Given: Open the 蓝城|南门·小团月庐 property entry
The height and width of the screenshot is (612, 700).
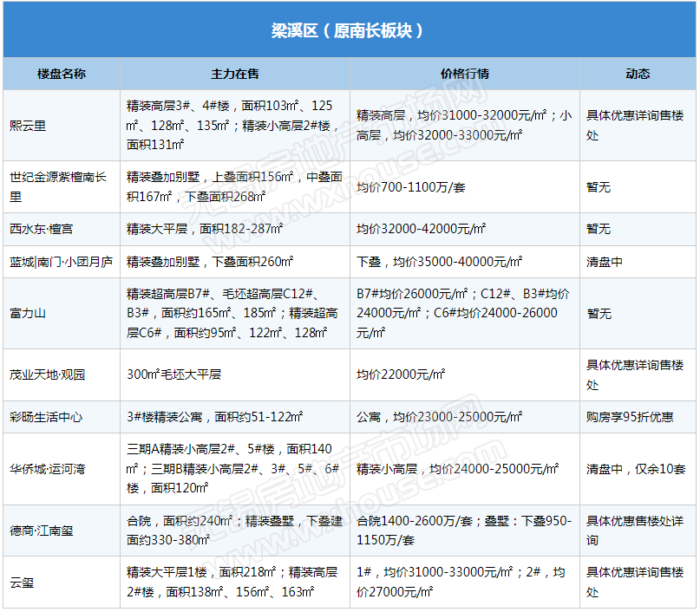Looking at the screenshot, I should click(61, 262).
